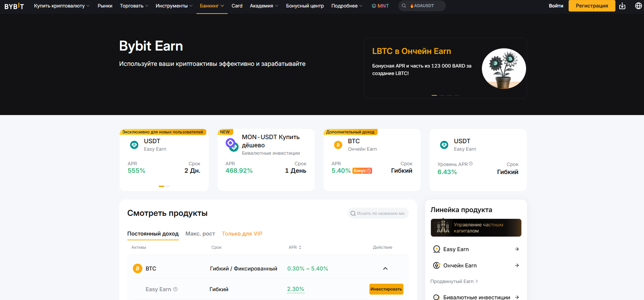Open LBTC в Ончейн Earn banner title
644x300 pixels.
[x=412, y=51]
